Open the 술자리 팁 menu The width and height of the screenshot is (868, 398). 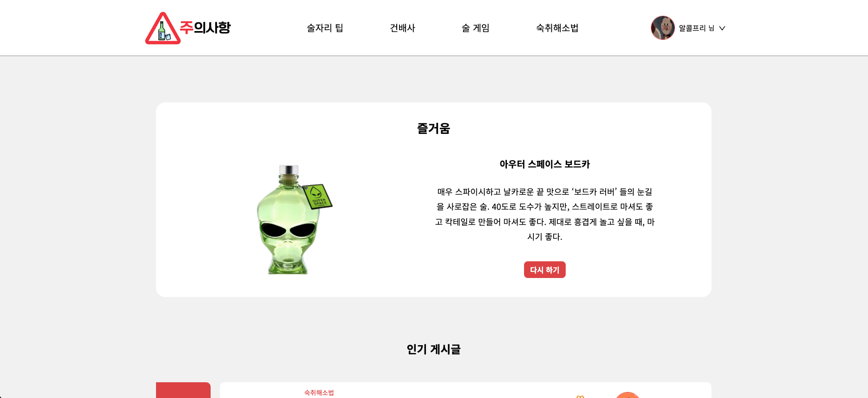click(x=325, y=28)
